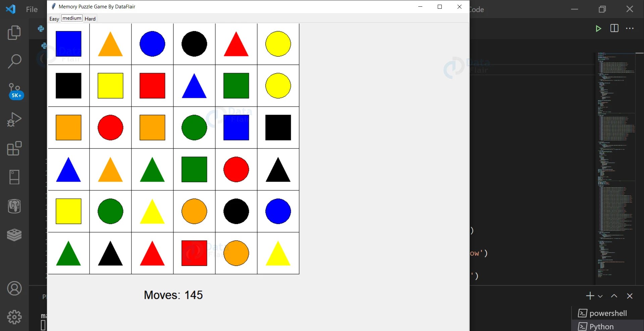Open the Run and Debug view
Viewport: 644px width, 331px height.
click(x=14, y=120)
